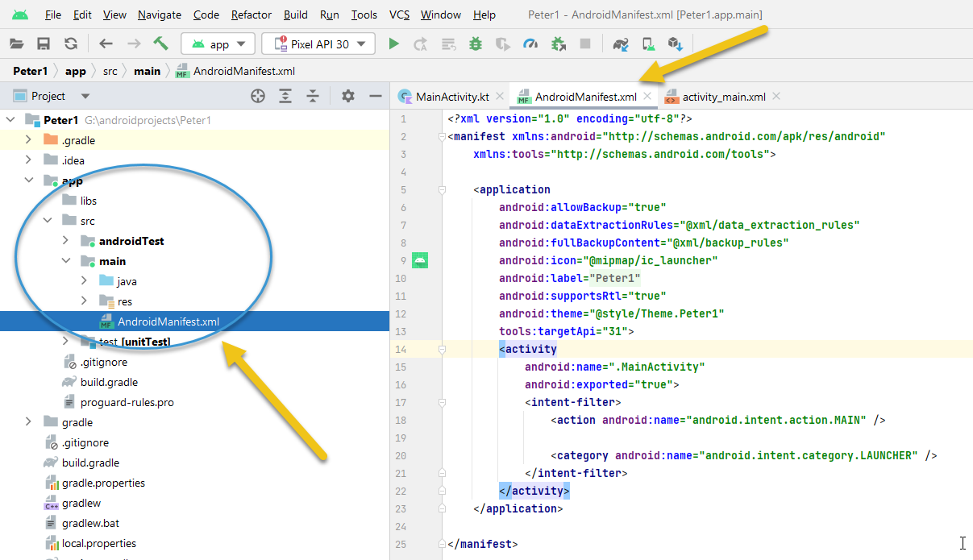Expand the androidTest folder
973x560 pixels.
click(65, 241)
